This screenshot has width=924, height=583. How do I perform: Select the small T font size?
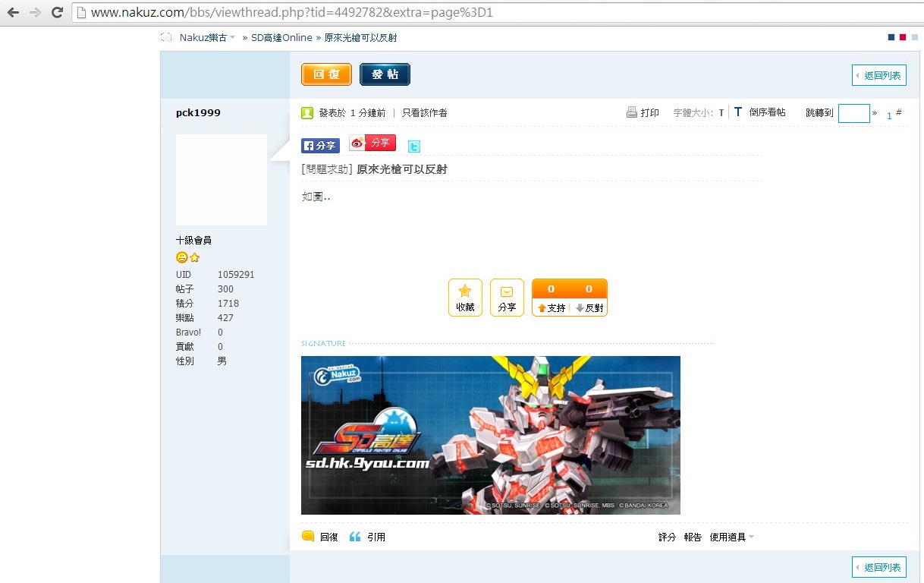click(x=721, y=113)
